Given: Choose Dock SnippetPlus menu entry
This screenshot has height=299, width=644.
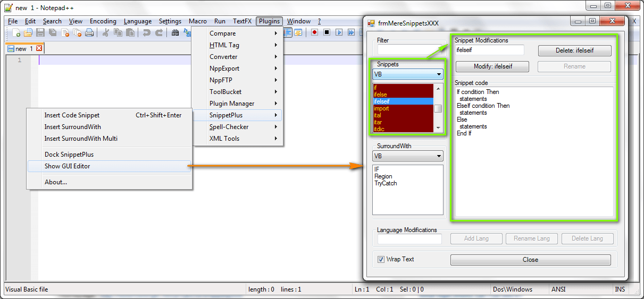Looking at the screenshot, I should pos(109,155).
